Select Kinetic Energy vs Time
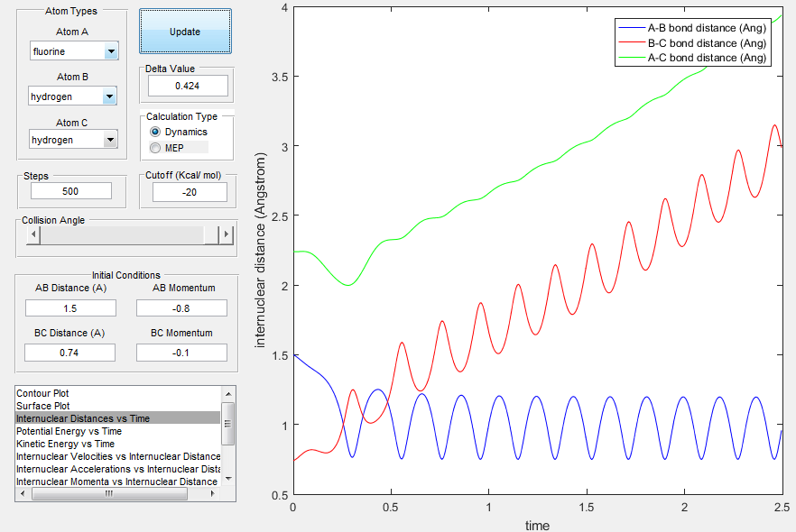This screenshot has width=796, height=532. [x=118, y=444]
